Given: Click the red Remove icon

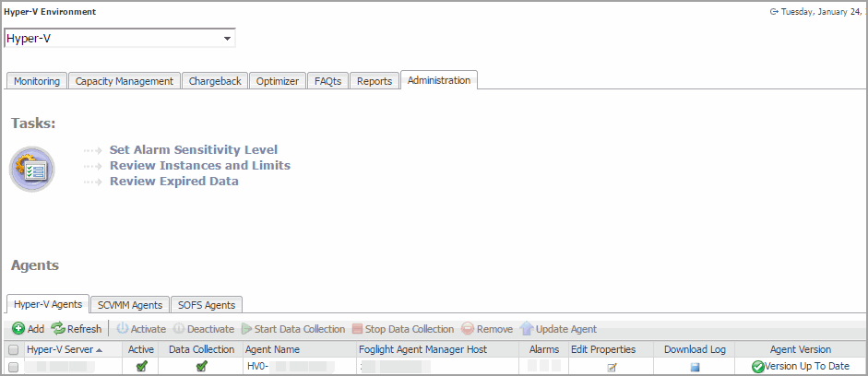Looking at the screenshot, I should (468, 329).
